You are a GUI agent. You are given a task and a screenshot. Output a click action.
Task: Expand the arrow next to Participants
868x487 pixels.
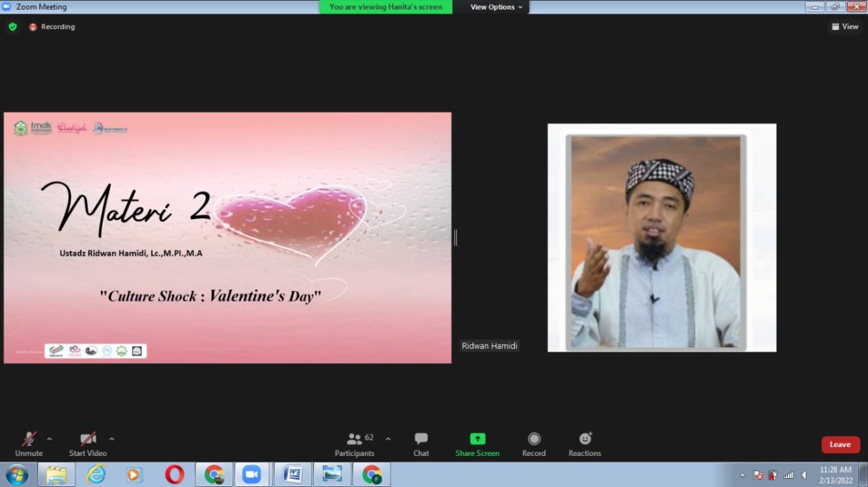[388, 439]
